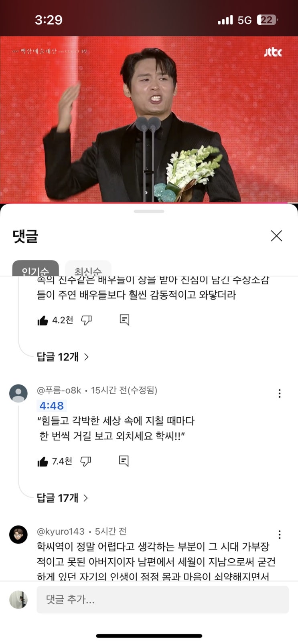
Task: Open @kyuro143 profile avatar
Action: tap(18, 535)
